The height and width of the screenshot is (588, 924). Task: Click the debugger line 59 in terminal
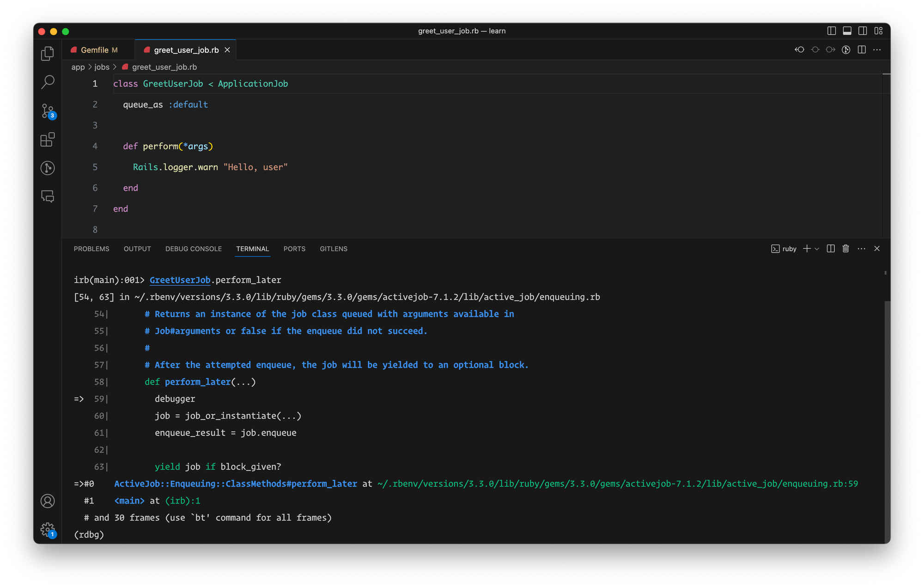click(x=175, y=399)
